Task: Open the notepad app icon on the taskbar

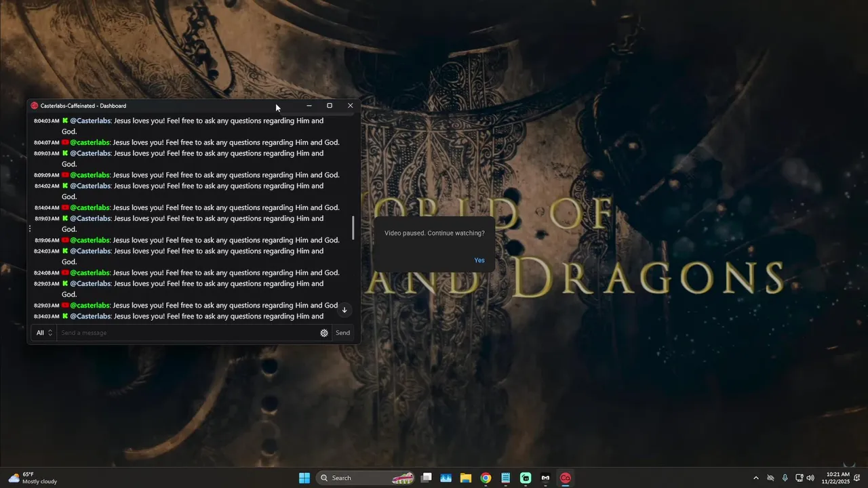Action: [x=505, y=478]
